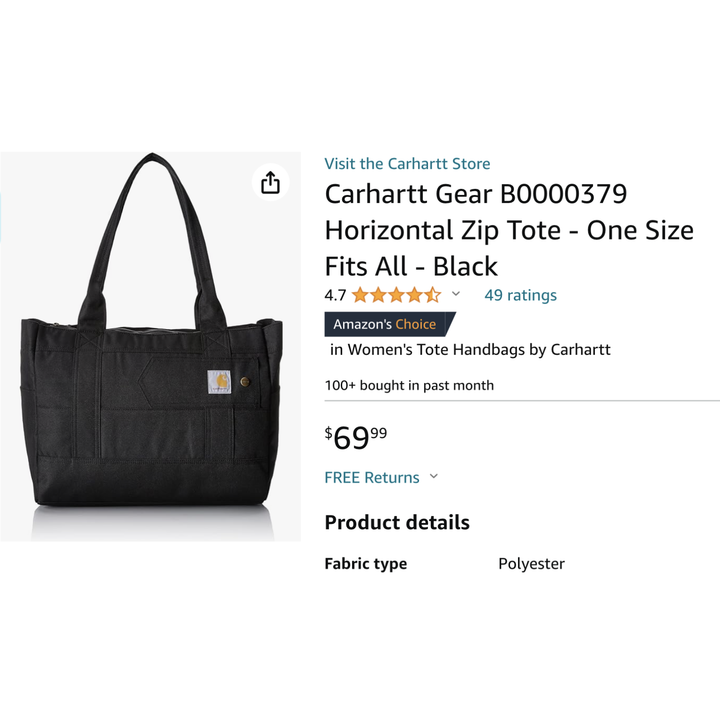Open the Visit the Carhartt Store link
The image size is (720, 720).
pos(407,164)
